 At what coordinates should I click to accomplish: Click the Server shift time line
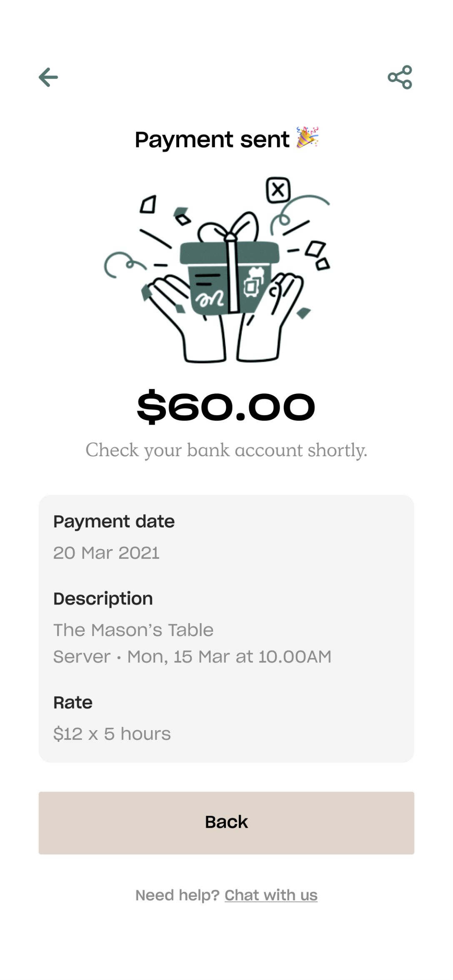click(192, 657)
